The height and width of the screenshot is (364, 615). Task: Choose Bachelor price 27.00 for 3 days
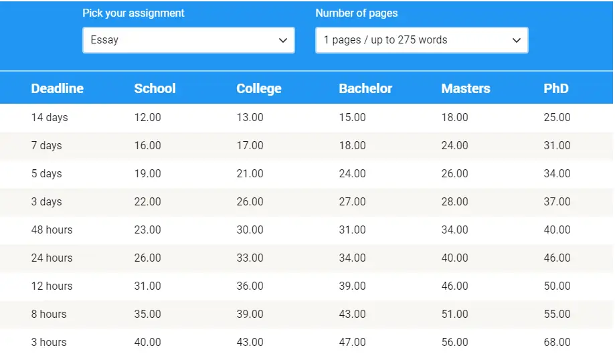pyautogui.click(x=352, y=202)
